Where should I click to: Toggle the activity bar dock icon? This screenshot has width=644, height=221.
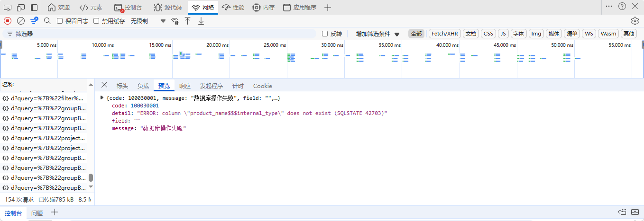point(34,8)
